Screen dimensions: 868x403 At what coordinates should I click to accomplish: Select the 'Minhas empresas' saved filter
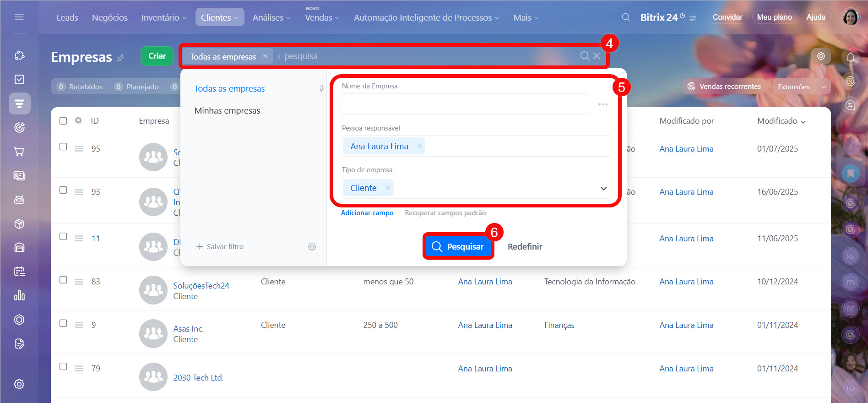point(227,110)
